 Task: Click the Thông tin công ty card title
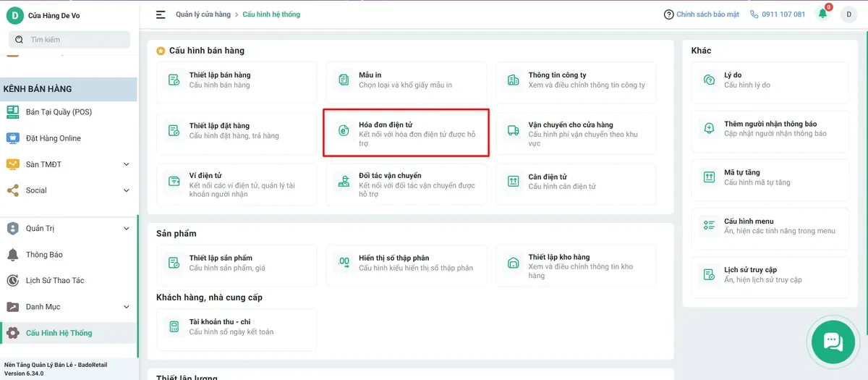[x=558, y=75]
